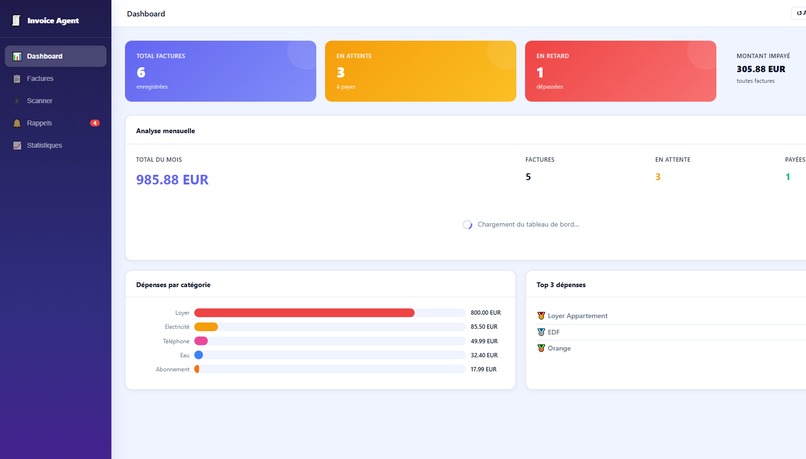806x459 pixels.
Task: Click the Scanner icon in sidebar
Action: (x=17, y=101)
